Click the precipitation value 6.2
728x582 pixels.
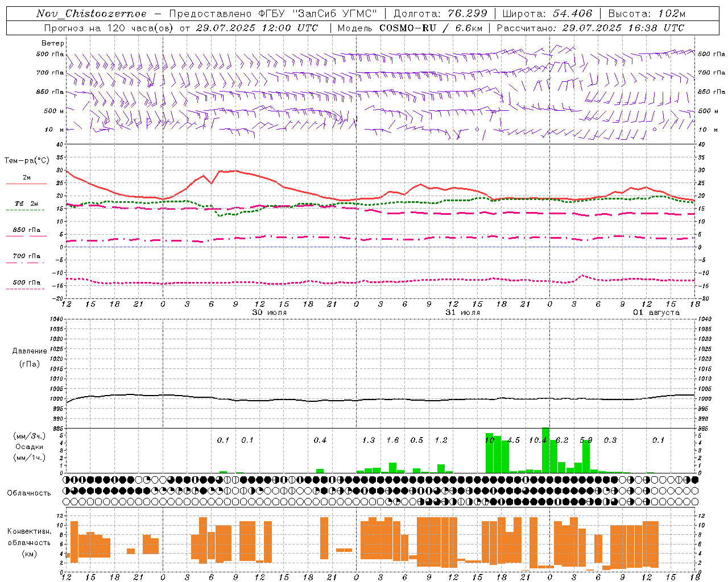pyautogui.click(x=562, y=440)
